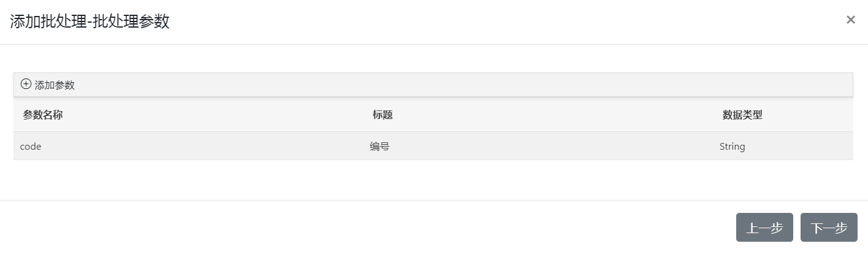Click empty header space between 参数名称 and 标题

(215, 115)
